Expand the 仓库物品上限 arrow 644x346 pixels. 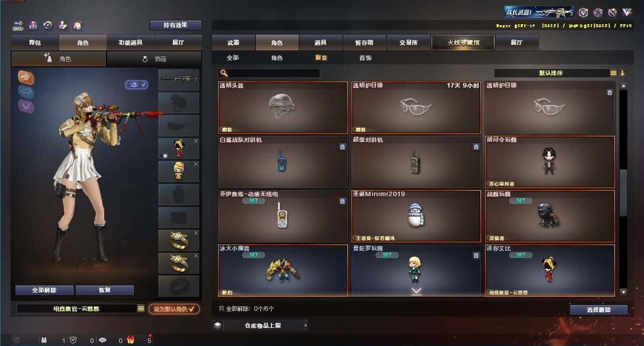click(x=305, y=325)
